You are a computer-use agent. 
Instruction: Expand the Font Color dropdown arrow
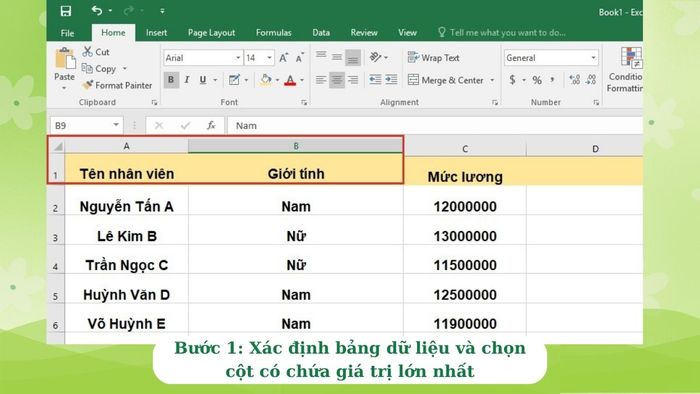coord(302,80)
